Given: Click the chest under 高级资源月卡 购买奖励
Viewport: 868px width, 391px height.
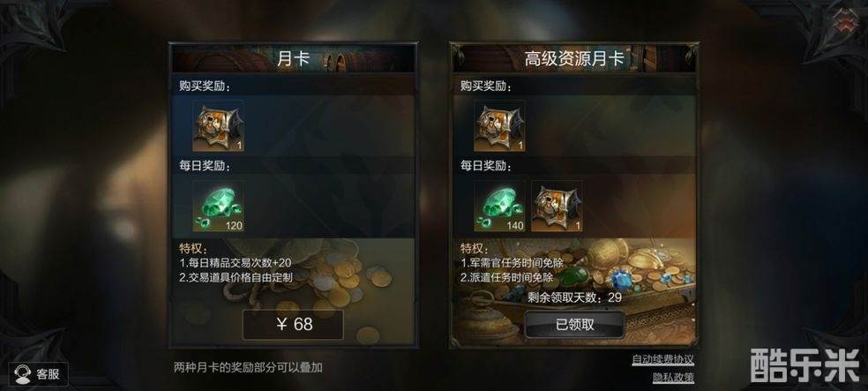Looking at the screenshot, I should tap(500, 125).
